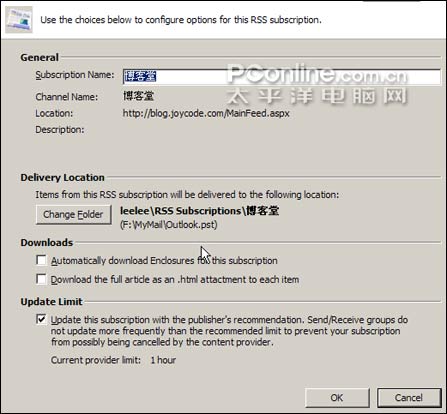Dismiss the dialog with Cancel
The width and height of the screenshot is (447, 414).
[x=409, y=397]
